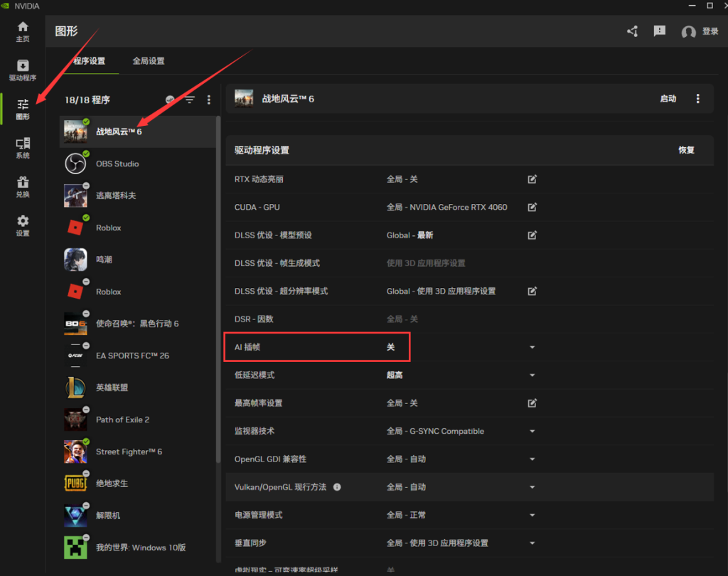
Task: Click edit icon for 最高帧率设置 row
Action: click(x=532, y=403)
